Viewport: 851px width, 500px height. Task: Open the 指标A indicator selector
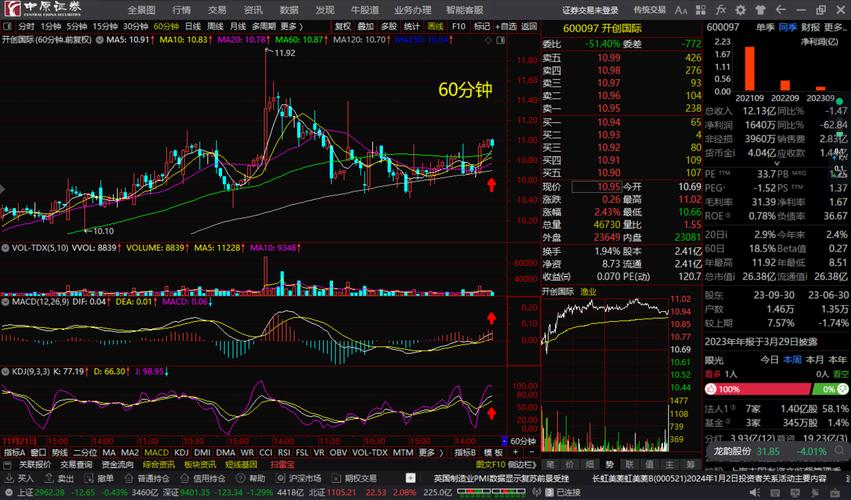click(x=15, y=452)
